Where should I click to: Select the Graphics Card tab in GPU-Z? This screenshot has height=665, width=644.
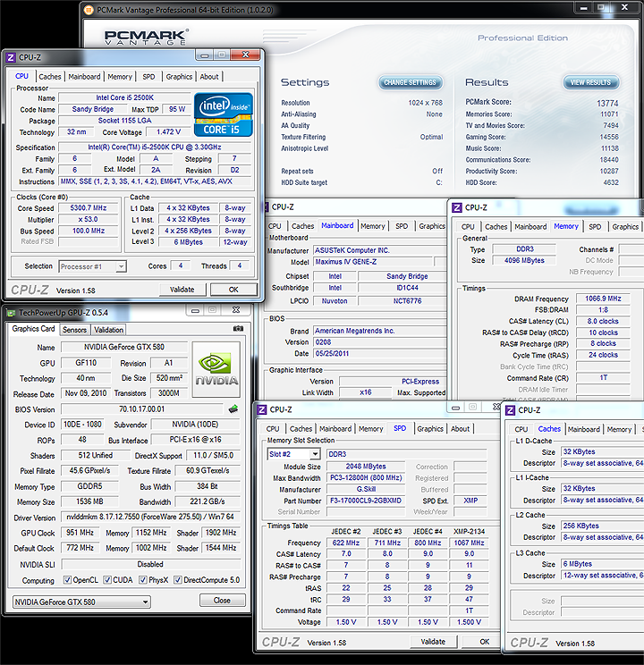tap(33, 329)
